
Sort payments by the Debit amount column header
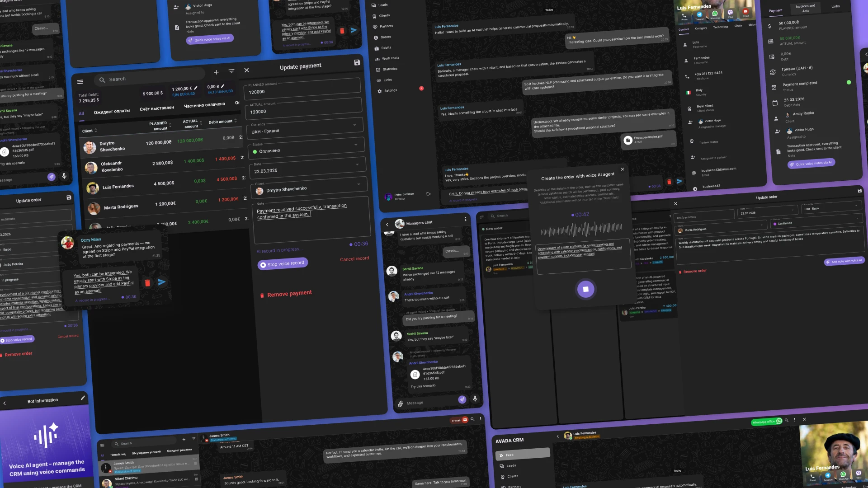(x=222, y=122)
